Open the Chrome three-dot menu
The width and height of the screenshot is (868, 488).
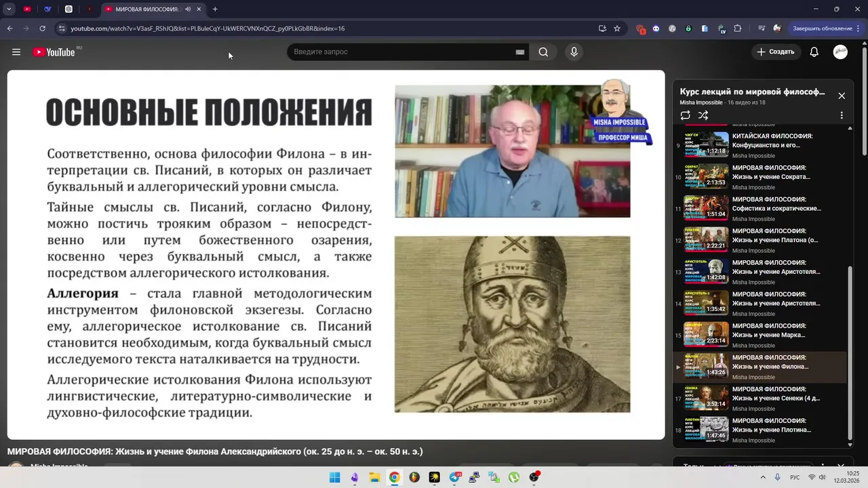(859, 28)
